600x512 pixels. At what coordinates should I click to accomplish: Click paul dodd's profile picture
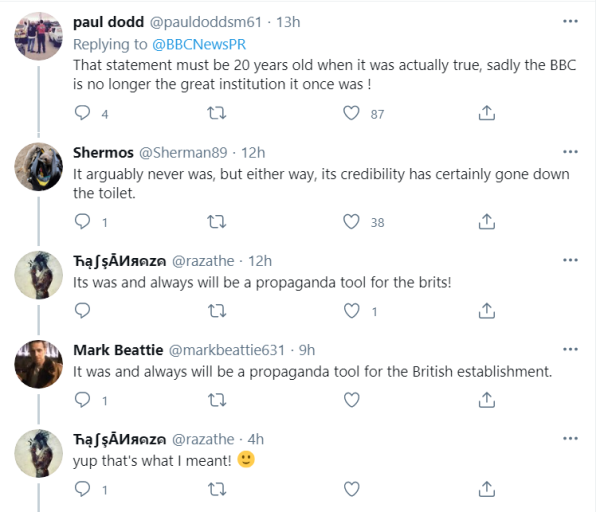tap(38, 40)
